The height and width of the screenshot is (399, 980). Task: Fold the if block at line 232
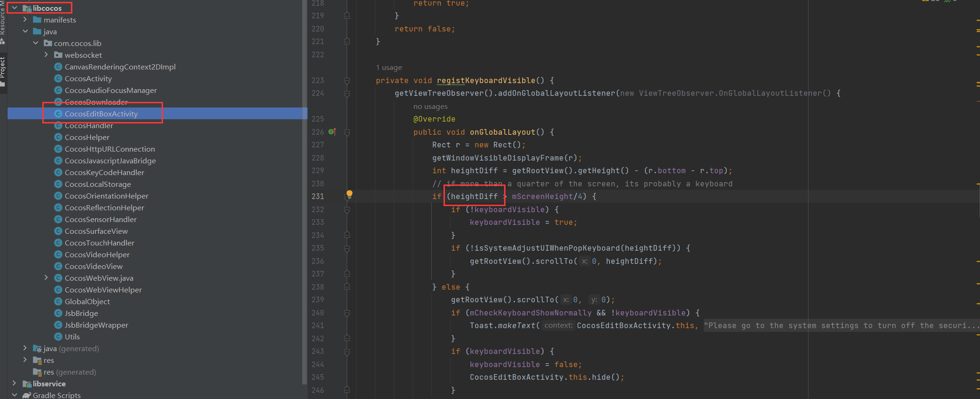(x=347, y=210)
